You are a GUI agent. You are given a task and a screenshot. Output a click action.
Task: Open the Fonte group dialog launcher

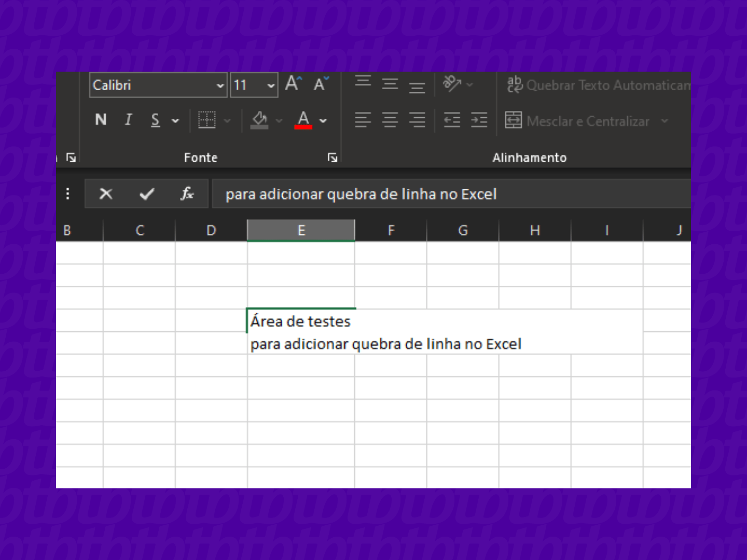[333, 156]
